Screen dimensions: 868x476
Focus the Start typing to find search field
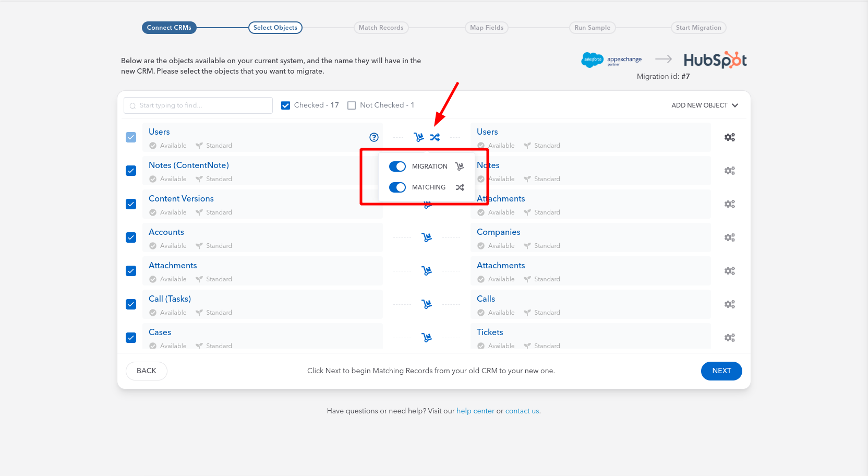click(198, 105)
